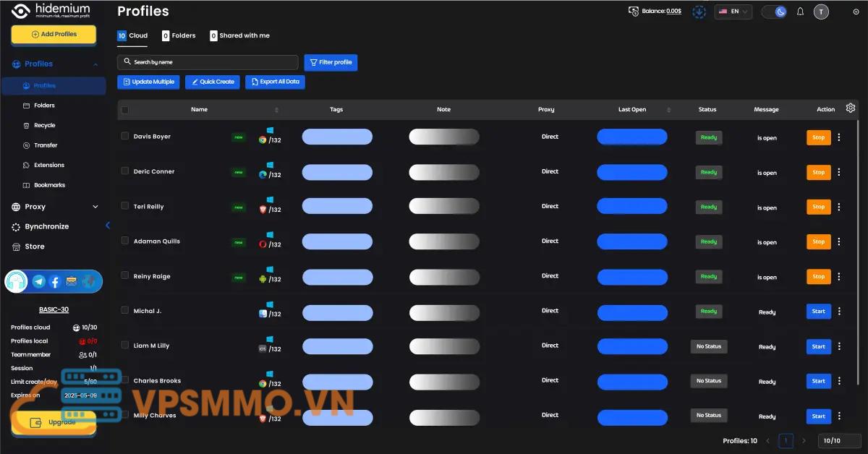Click the download icon near balance

coord(699,12)
